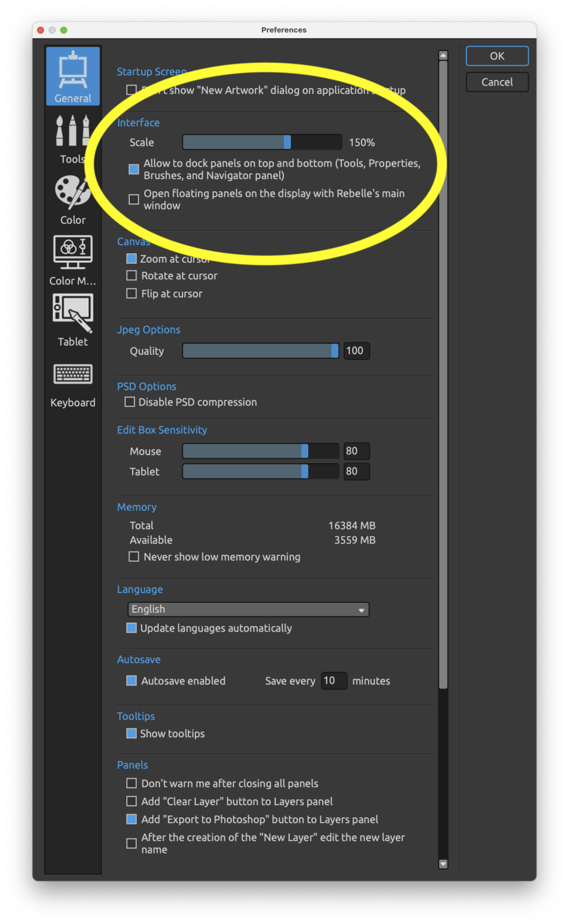This screenshot has width=569, height=924.
Task: Enable docking panels on top and bottom
Action: (133, 169)
